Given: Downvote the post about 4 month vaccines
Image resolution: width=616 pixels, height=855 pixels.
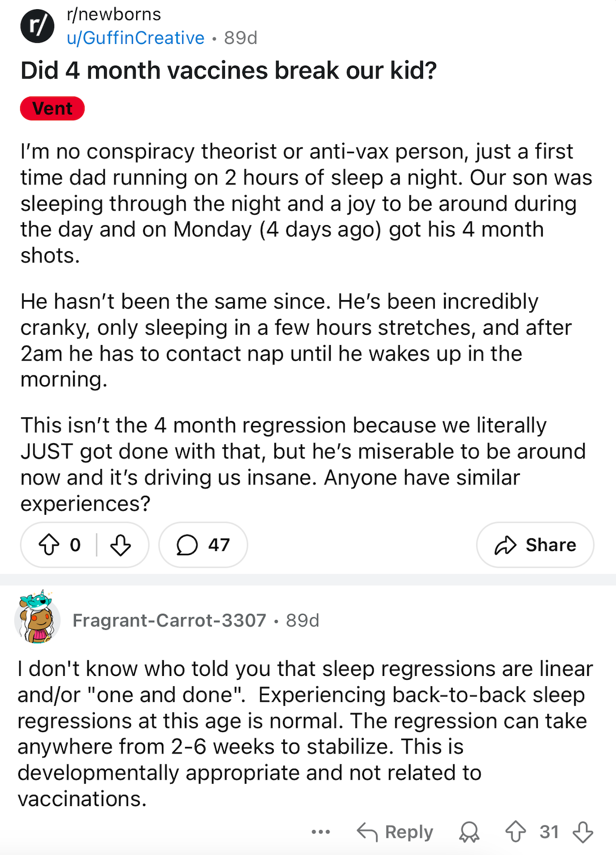Looking at the screenshot, I should click(x=120, y=545).
